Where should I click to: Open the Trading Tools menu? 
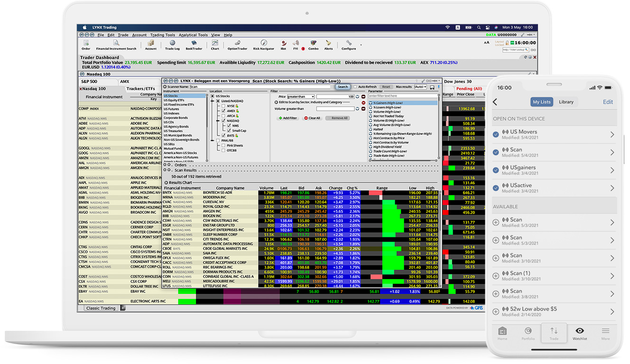(x=163, y=35)
